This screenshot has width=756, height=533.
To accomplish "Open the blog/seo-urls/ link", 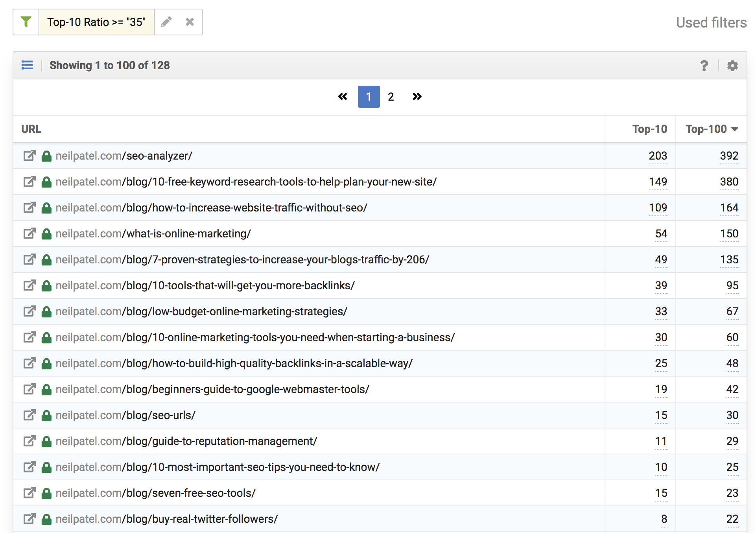I will pyautogui.click(x=125, y=415).
